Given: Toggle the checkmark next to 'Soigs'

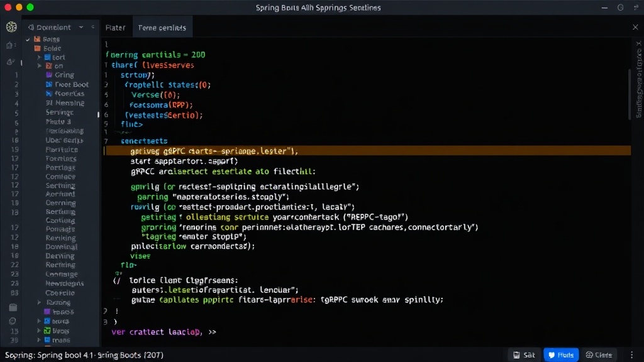Looking at the screenshot, I should [x=28, y=40].
